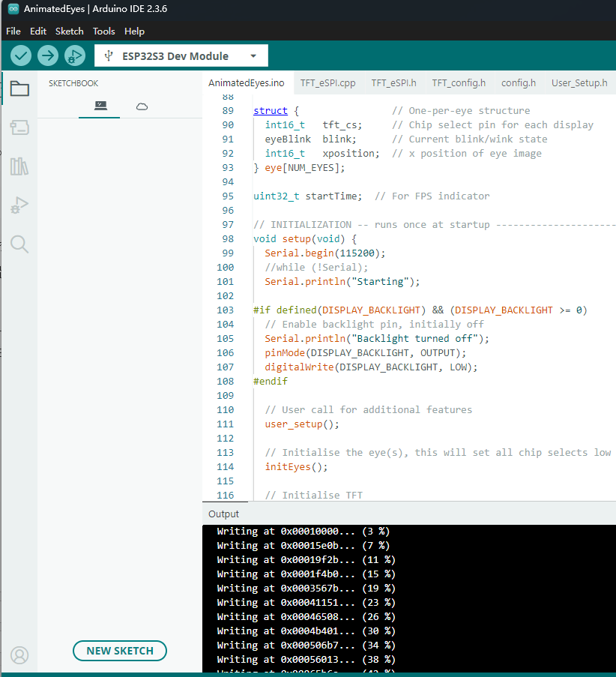Image resolution: width=616 pixels, height=677 pixels.
Task: Open the Sketchbook folder icon in sidebar
Action: tap(19, 88)
